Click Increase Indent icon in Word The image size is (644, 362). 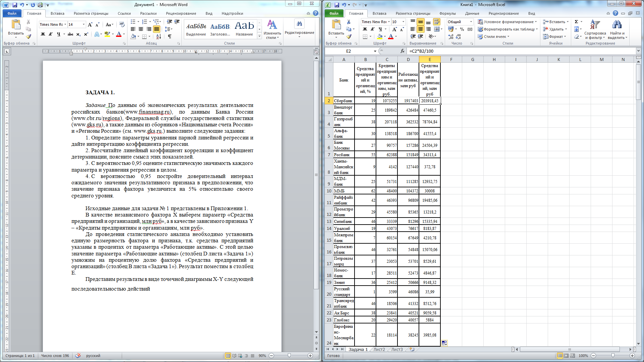click(177, 22)
